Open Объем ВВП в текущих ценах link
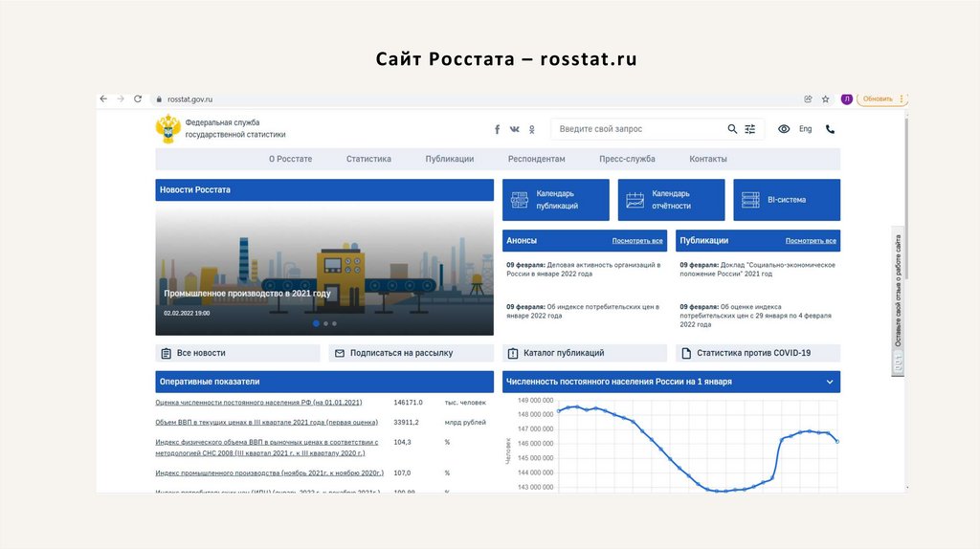The width and height of the screenshot is (980, 549). (x=267, y=422)
